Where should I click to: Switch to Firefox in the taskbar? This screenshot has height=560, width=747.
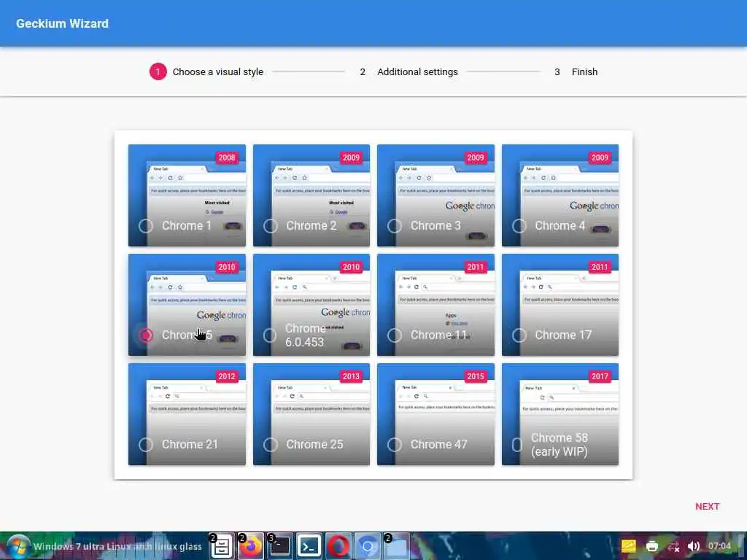pyautogui.click(x=251, y=546)
